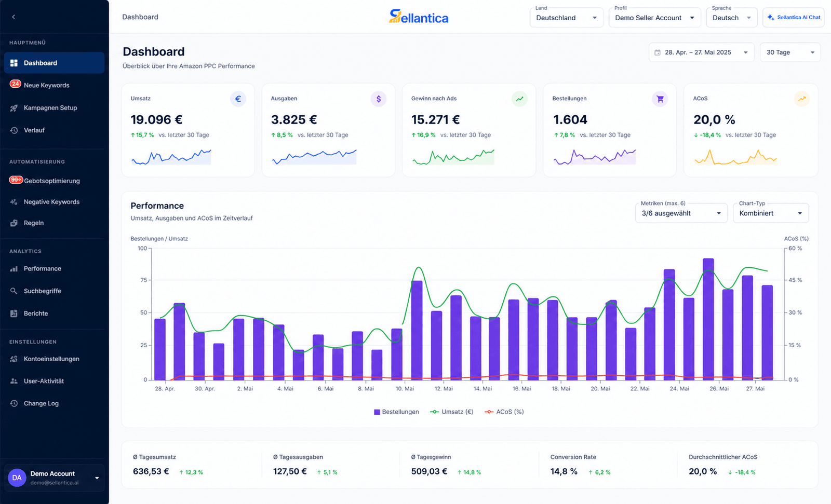
Task: Open the Land dropdown Deutschland
Action: [567, 18]
